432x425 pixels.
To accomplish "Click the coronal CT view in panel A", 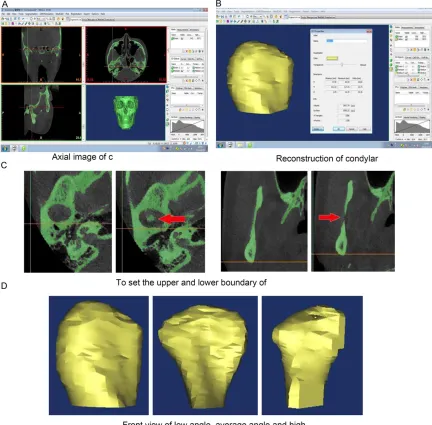I will (41, 55).
